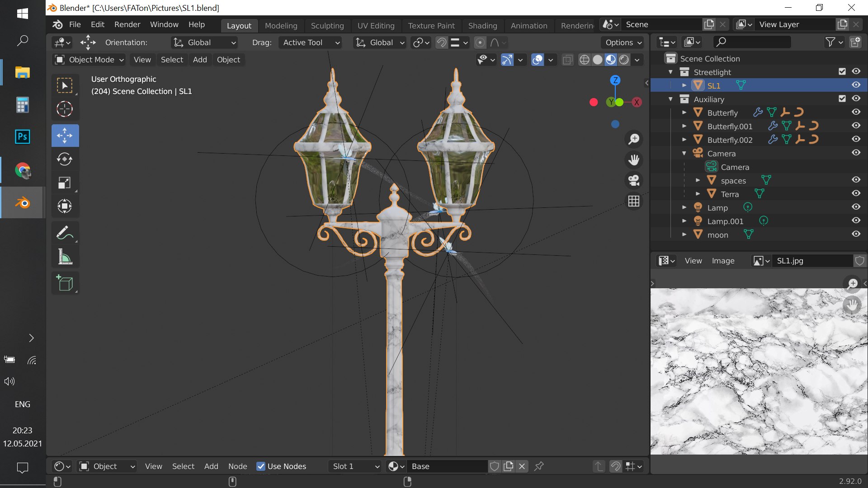
Task: Disable the Use Nodes checkbox
Action: click(x=261, y=466)
